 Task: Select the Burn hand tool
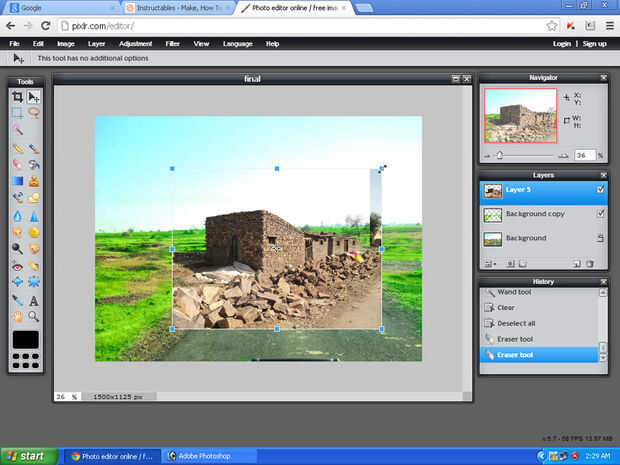click(x=34, y=248)
